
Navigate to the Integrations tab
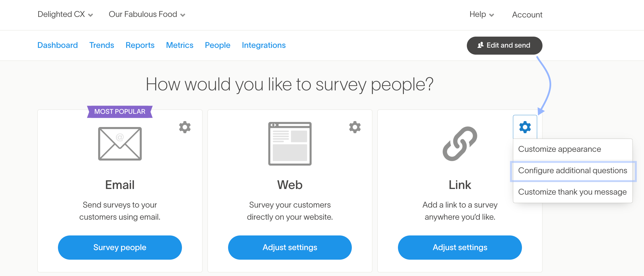(x=264, y=45)
